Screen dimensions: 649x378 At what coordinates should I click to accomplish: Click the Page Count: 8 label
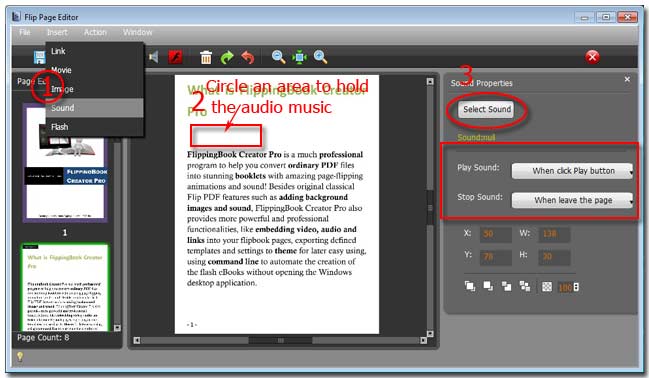(x=43, y=337)
